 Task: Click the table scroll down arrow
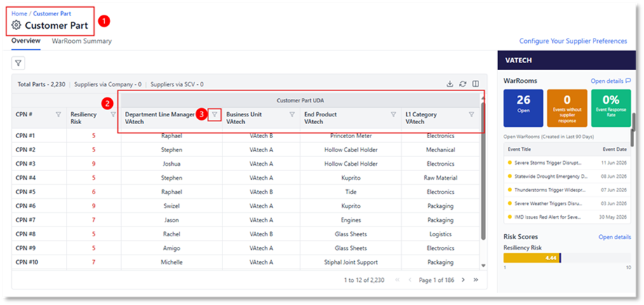point(483,266)
